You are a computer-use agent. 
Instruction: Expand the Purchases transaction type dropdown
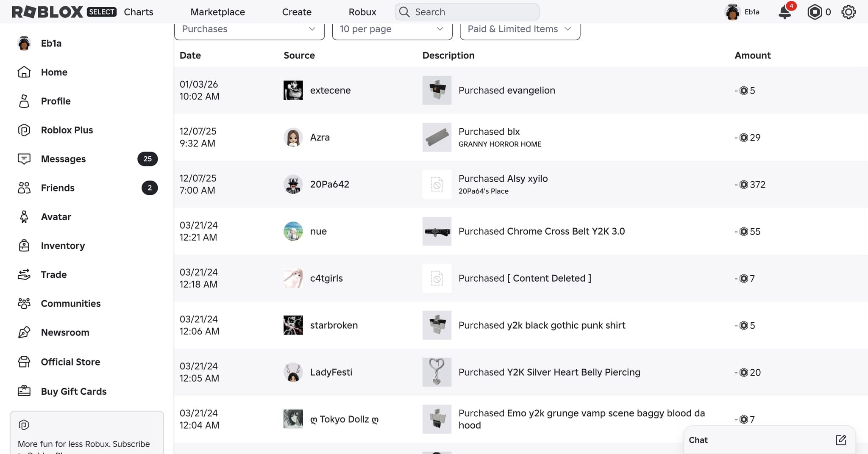click(249, 29)
